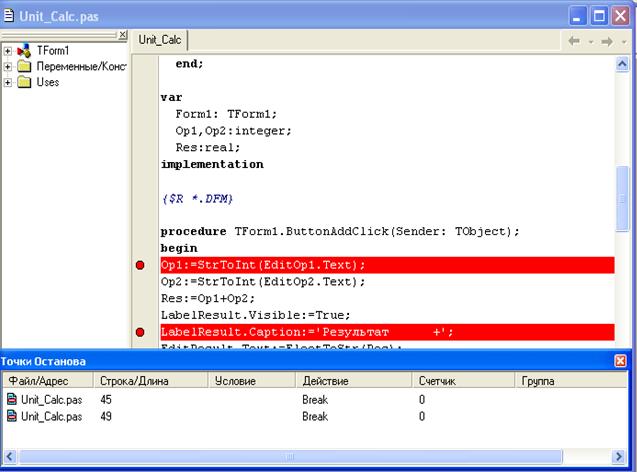This screenshot has height=472, width=637.
Task: Switch to the Unit_Calc tab
Action: click(160, 40)
